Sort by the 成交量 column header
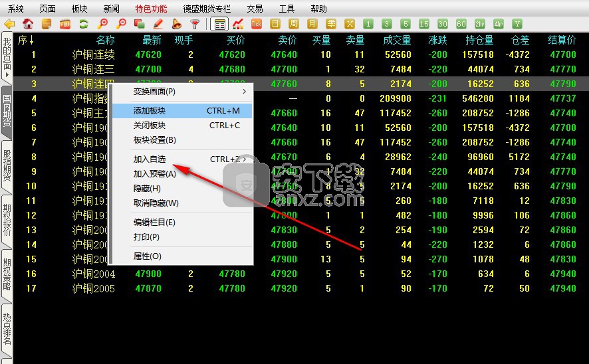 tap(397, 41)
